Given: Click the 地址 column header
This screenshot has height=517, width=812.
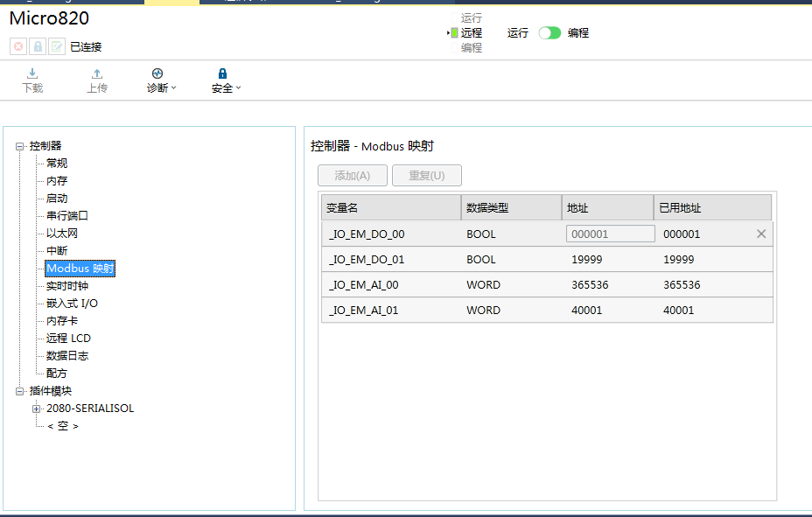Looking at the screenshot, I should (x=607, y=208).
